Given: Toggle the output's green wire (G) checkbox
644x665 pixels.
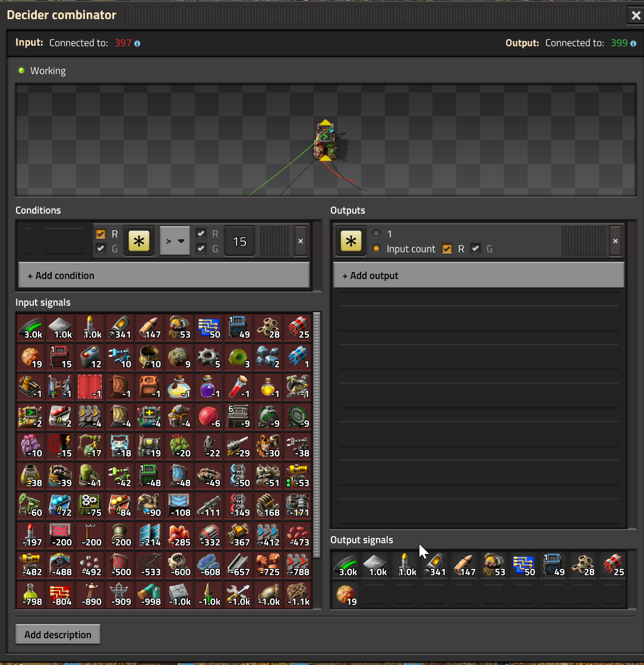Looking at the screenshot, I should point(476,249).
